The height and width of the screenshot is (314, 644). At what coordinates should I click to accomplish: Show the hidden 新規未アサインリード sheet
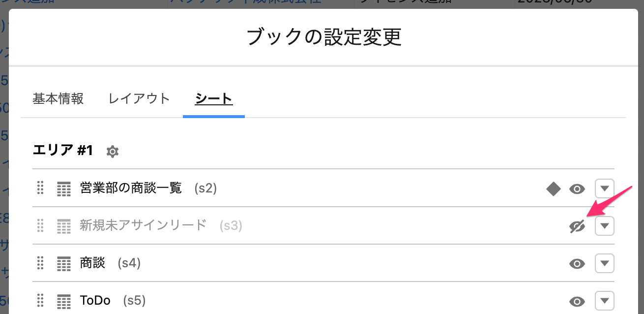click(x=577, y=226)
